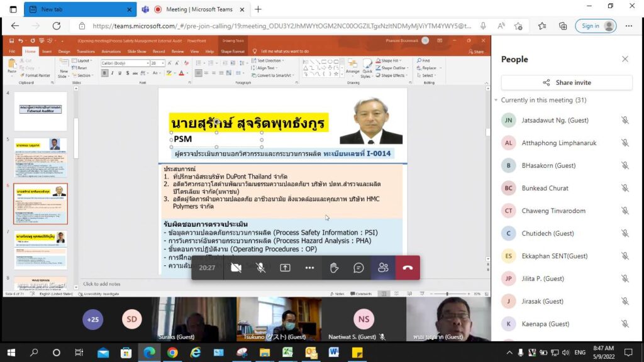Hide the participants panel via people icon
The image size is (644, 362).
pyautogui.click(x=383, y=268)
